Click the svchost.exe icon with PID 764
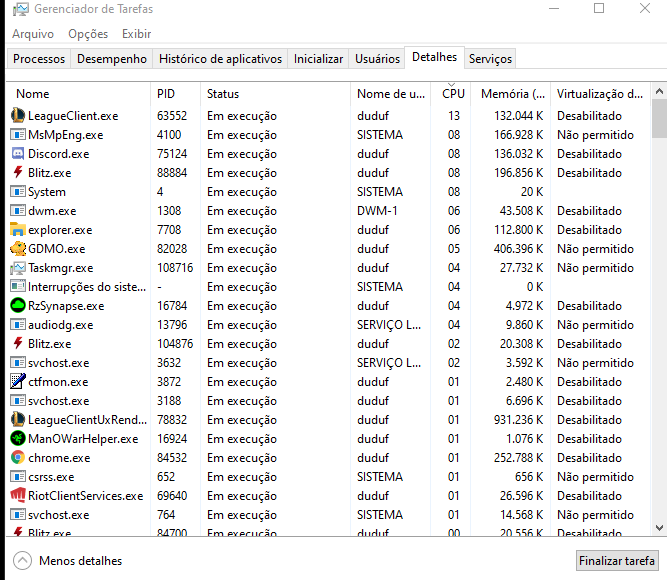This screenshot has height=580, width=667. [17, 515]
